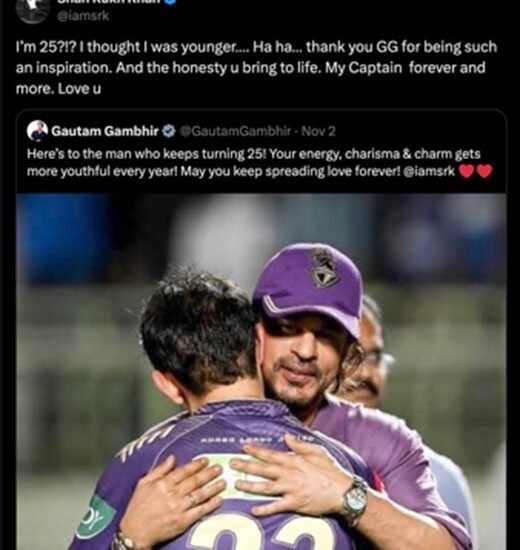This screenshot has height=550, width=520.
Task: Click Shah Rukh Khan's profile avatar
Action: coord(33,9)
